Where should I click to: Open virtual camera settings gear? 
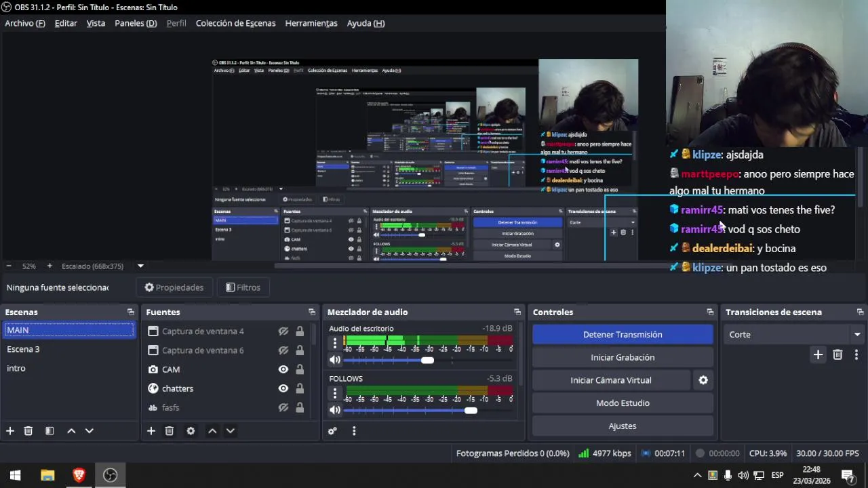click(703, 380)
